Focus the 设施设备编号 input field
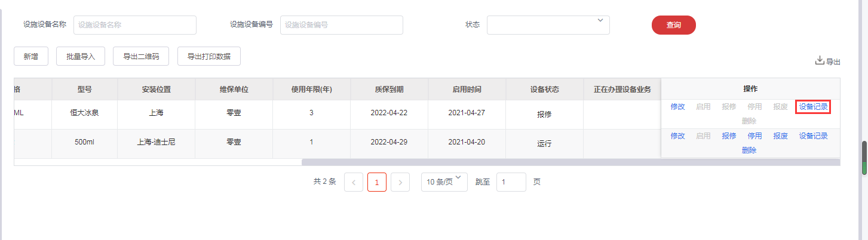868x240 pixels. [x=342, y=25]
